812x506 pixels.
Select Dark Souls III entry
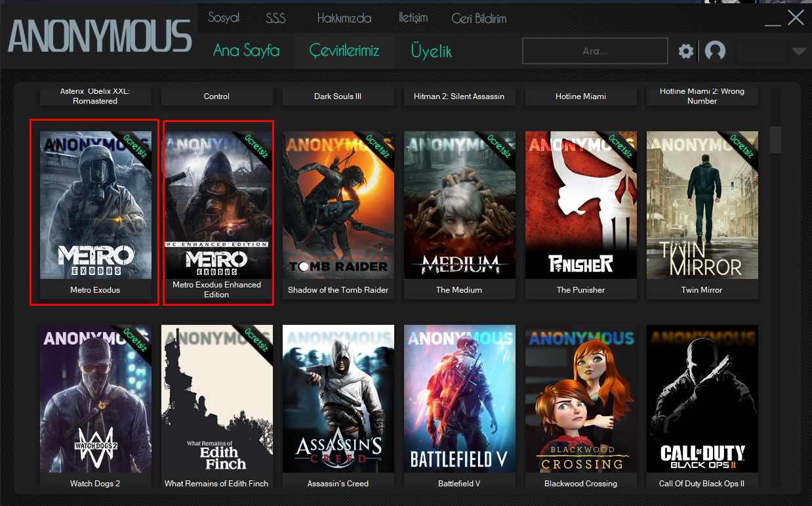pos(338,96)
